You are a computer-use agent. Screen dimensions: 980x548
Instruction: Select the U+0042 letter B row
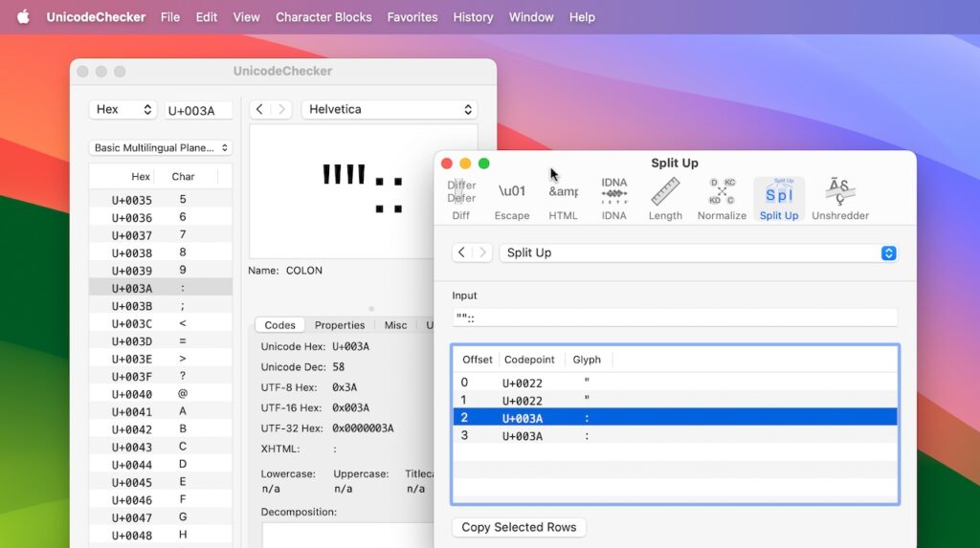(161, 429)
